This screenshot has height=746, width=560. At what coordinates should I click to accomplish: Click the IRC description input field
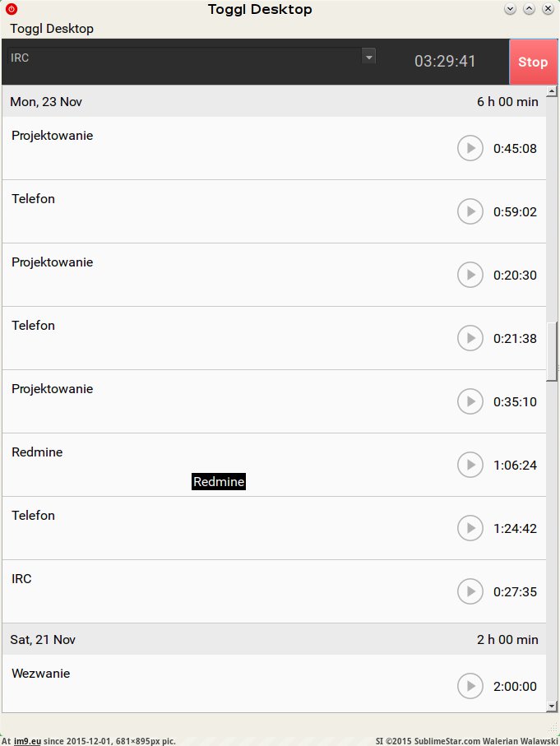coord(184,57)
